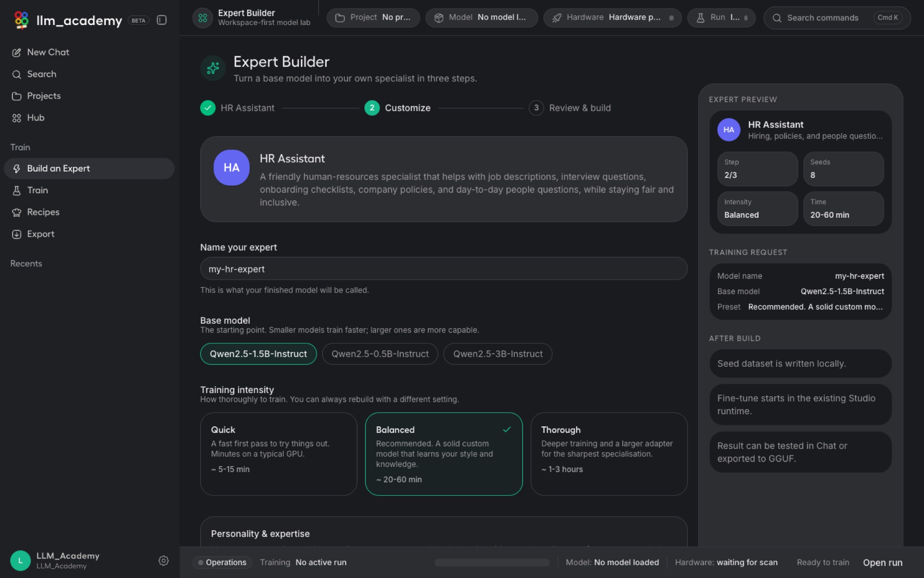Select the Balanced training intensity card

(444, 454)
